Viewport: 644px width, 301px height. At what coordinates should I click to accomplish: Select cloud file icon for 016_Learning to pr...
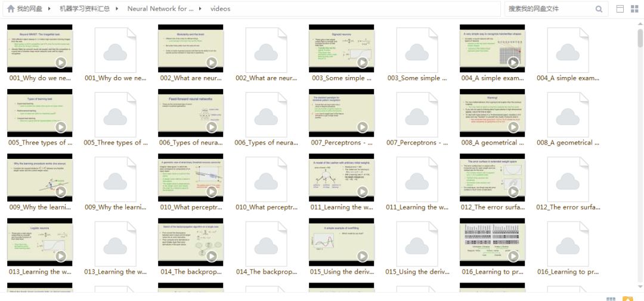[568, 244]
